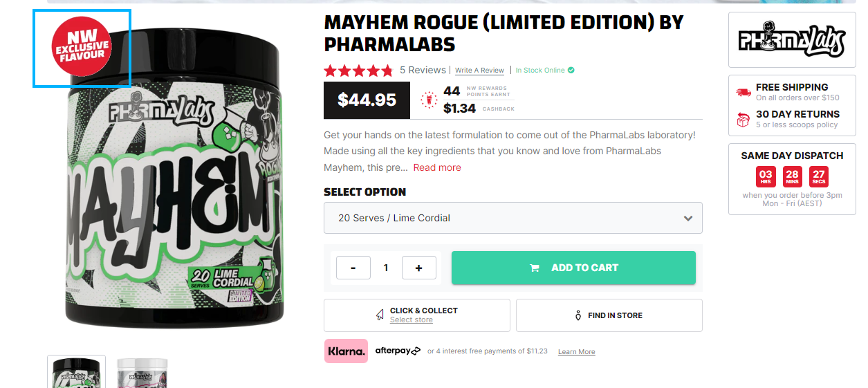The height and width of the screenshot is (388, 868).
Task: Open the Select Option flavour dropdown
Action: (x=513, y=218)
